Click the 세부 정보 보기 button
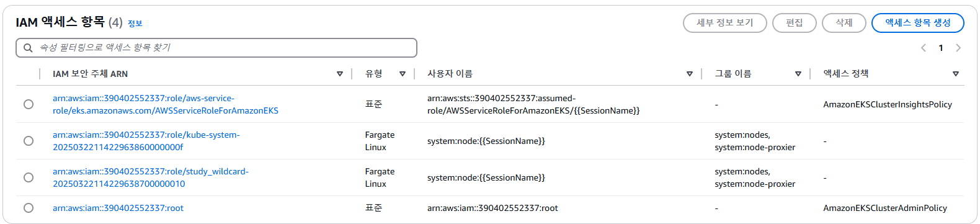 725,23
